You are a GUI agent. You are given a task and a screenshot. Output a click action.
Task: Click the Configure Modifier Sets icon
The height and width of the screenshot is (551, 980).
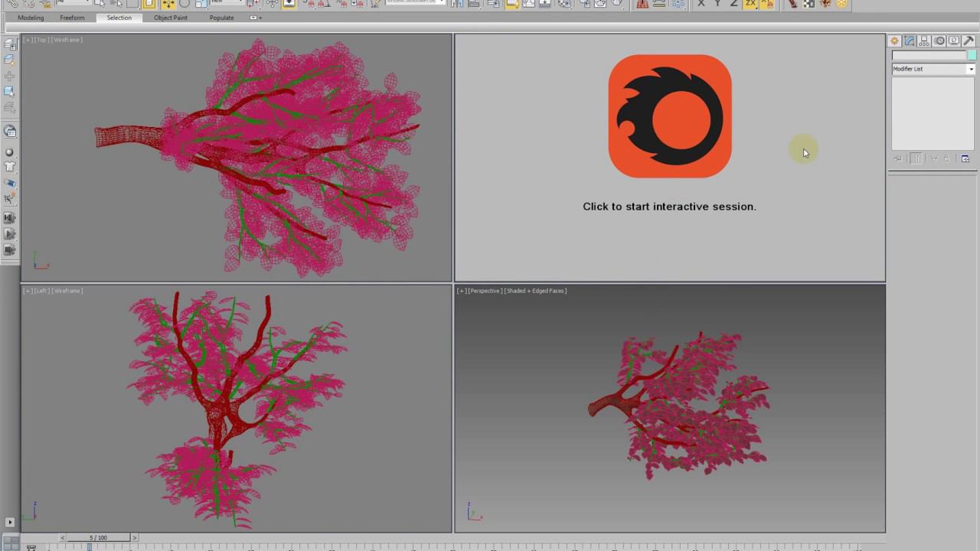(965, 159)
